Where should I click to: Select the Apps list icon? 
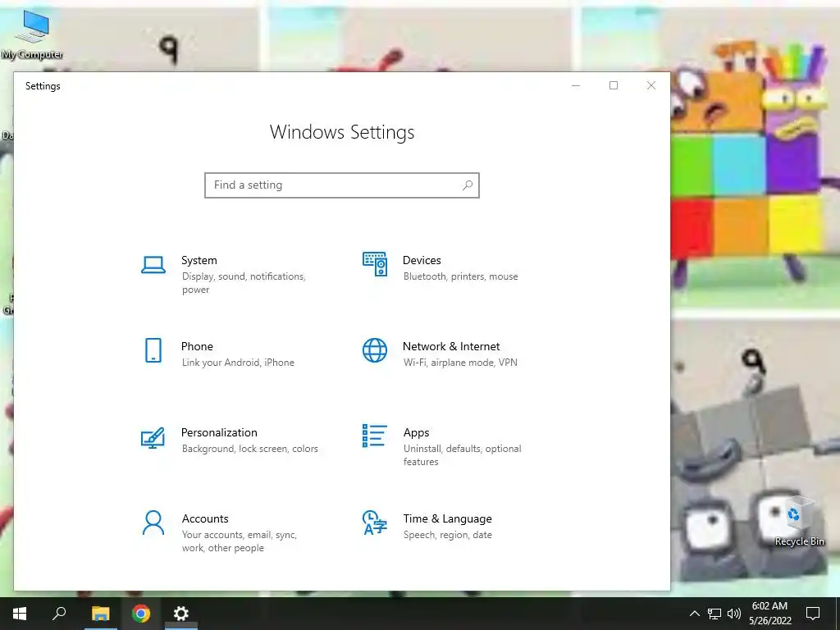click(374, 436)
